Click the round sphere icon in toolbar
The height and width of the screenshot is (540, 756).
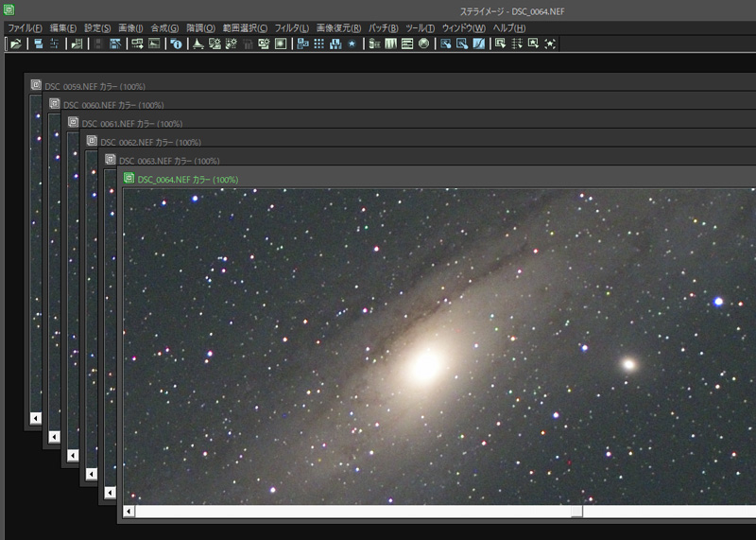coord(423,44)
